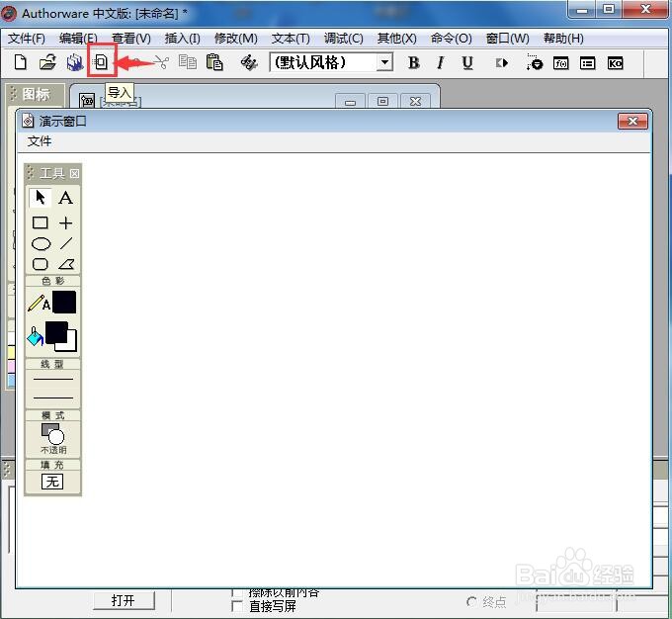672x619 pixels.
Task: Toggle Italic text formatting
Action: tap(440, 63)
